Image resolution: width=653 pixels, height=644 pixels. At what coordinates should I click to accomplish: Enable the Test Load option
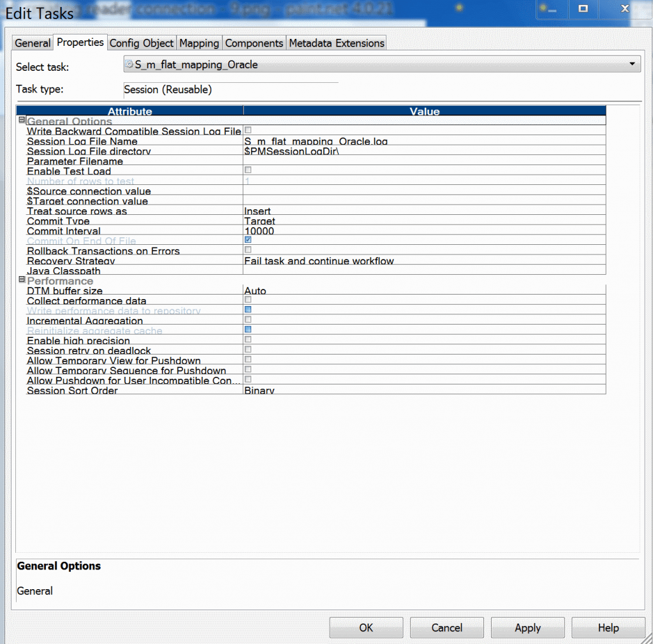coord(247,170)
